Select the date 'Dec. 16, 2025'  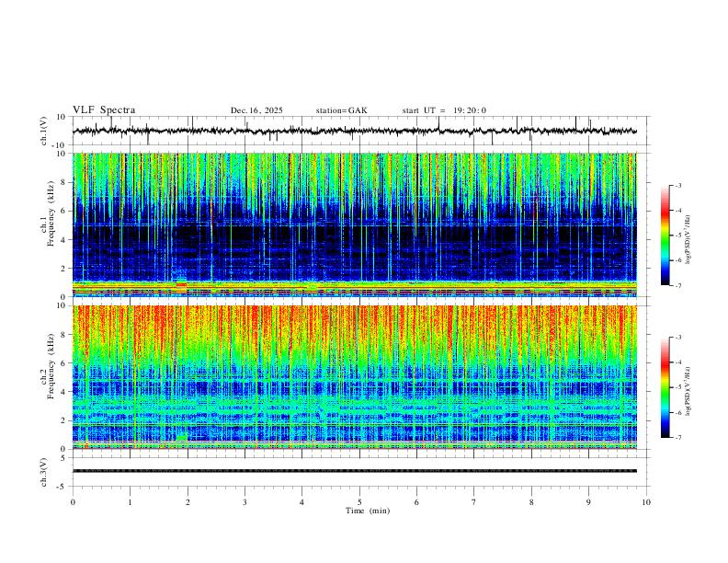pos(256,110)
